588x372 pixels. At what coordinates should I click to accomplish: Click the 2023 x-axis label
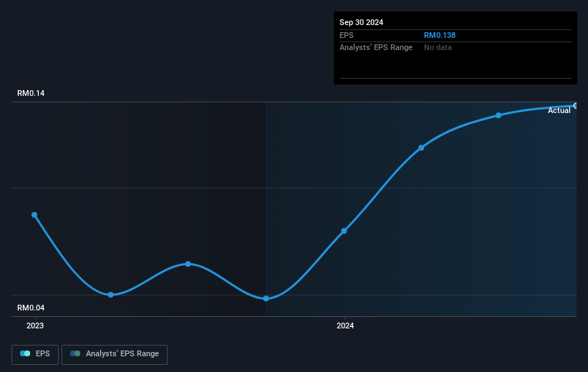click(x=35, y=326)
